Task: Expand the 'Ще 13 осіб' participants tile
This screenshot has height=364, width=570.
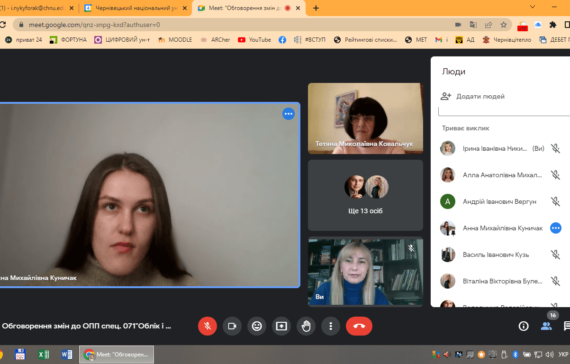Action: (365, 195)
